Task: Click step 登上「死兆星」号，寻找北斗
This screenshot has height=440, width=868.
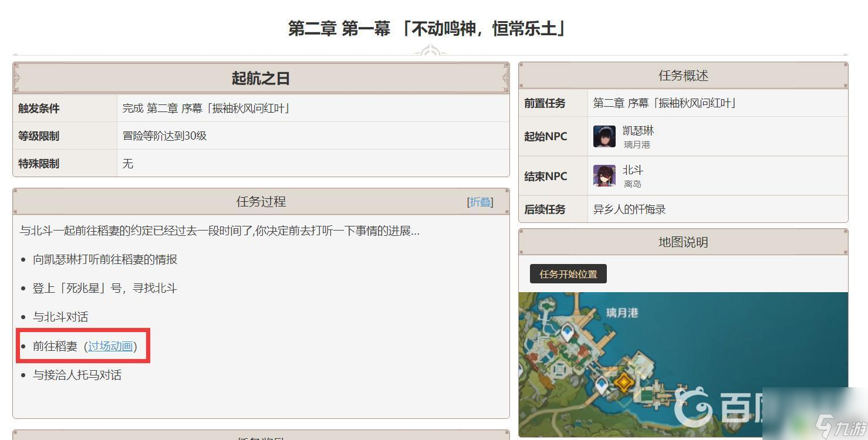Action: point(104,288)
